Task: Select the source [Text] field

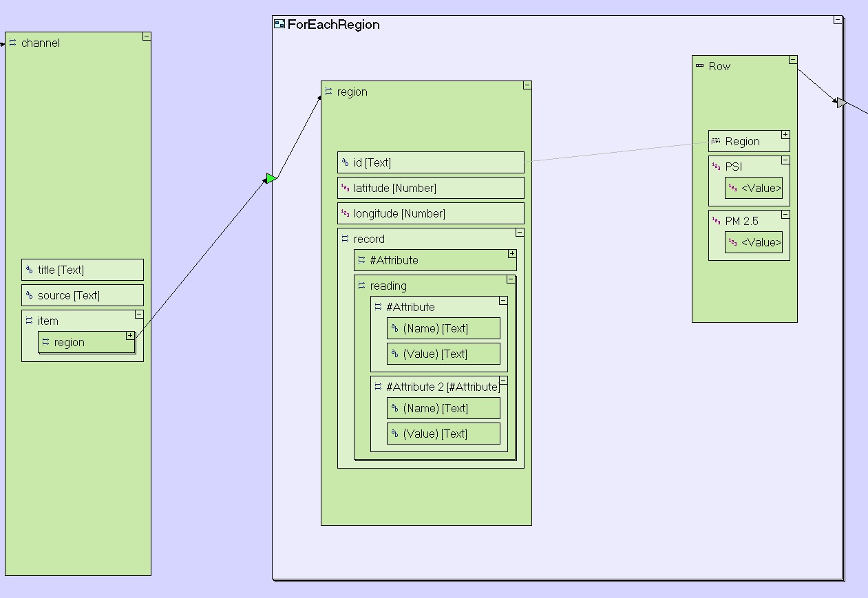Action: point(83,295)
